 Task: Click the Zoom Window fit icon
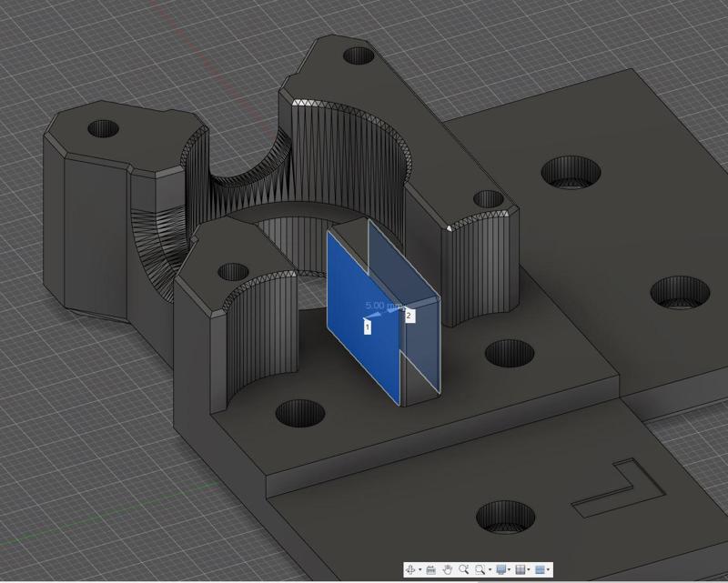pyautogui.click(x=480, y=569)
